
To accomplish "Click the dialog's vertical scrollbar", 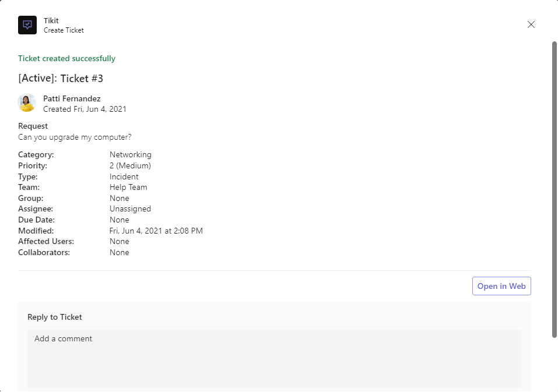I will pyautogui.click(x=554, y=186).
